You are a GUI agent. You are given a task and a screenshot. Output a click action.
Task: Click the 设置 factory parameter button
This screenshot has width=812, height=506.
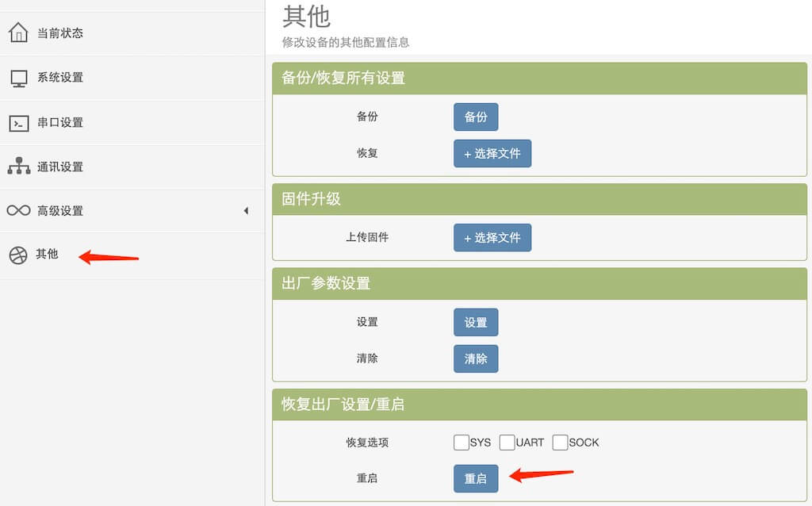click(x=476, y=323)
